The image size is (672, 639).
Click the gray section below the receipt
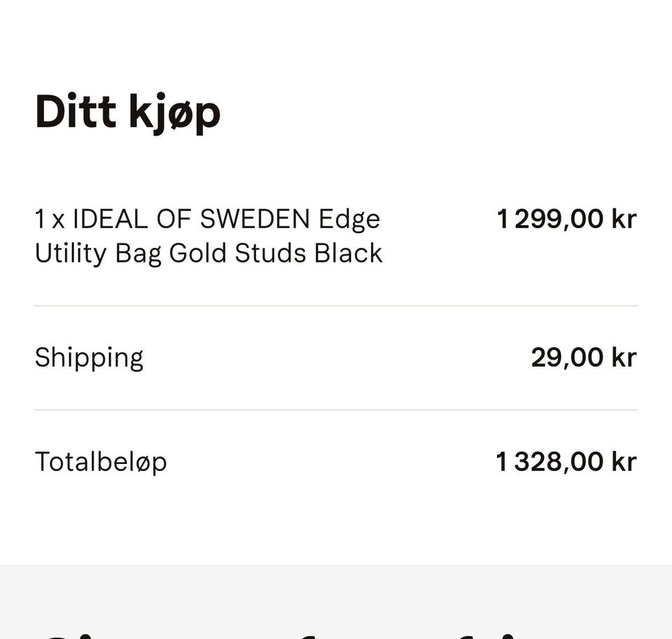coord(336,595)
